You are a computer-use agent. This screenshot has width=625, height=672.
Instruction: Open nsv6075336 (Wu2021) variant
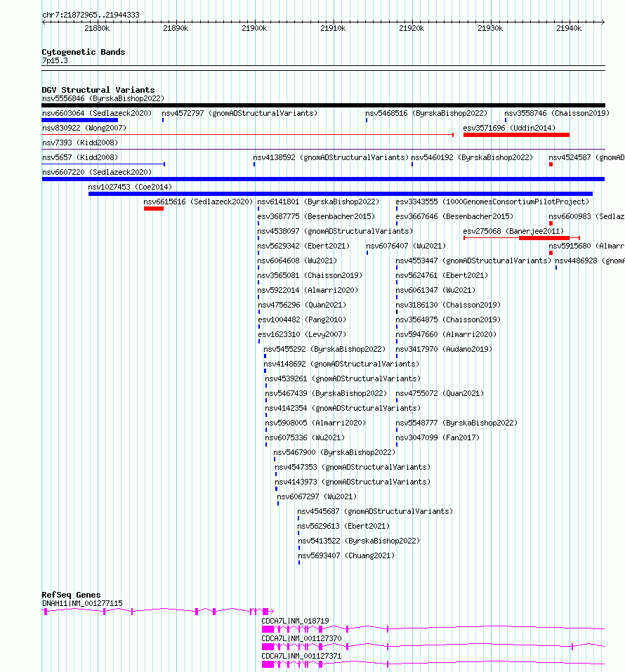click(x=305, y=437)
